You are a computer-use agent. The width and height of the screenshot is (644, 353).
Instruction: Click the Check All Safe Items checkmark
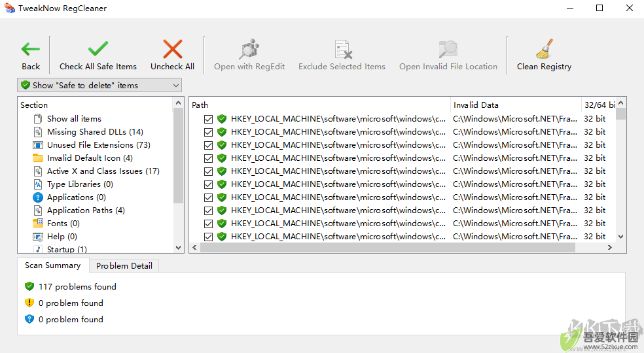click(x=98, y=49)
